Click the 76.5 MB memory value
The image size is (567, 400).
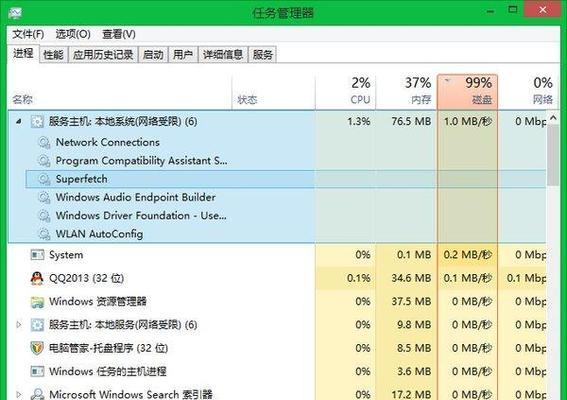[x=411, y=122]
